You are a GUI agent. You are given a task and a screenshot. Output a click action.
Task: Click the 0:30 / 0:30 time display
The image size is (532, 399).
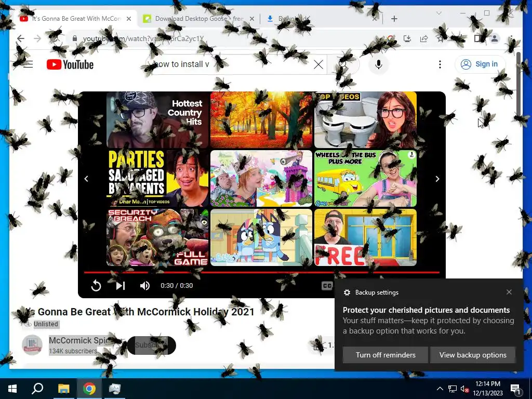[x=177, y=286]
